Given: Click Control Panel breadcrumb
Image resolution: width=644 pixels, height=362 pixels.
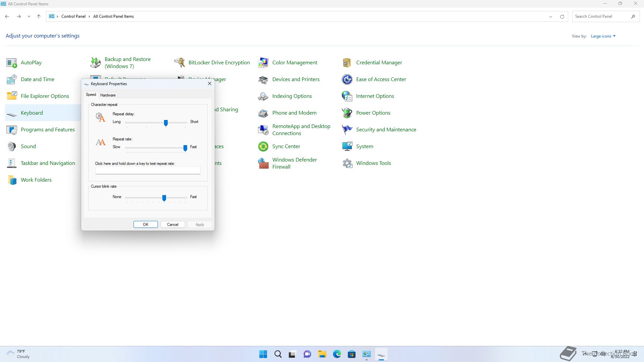Looking at the screenshot, I should pyautogui.click(x=73, y=16).
